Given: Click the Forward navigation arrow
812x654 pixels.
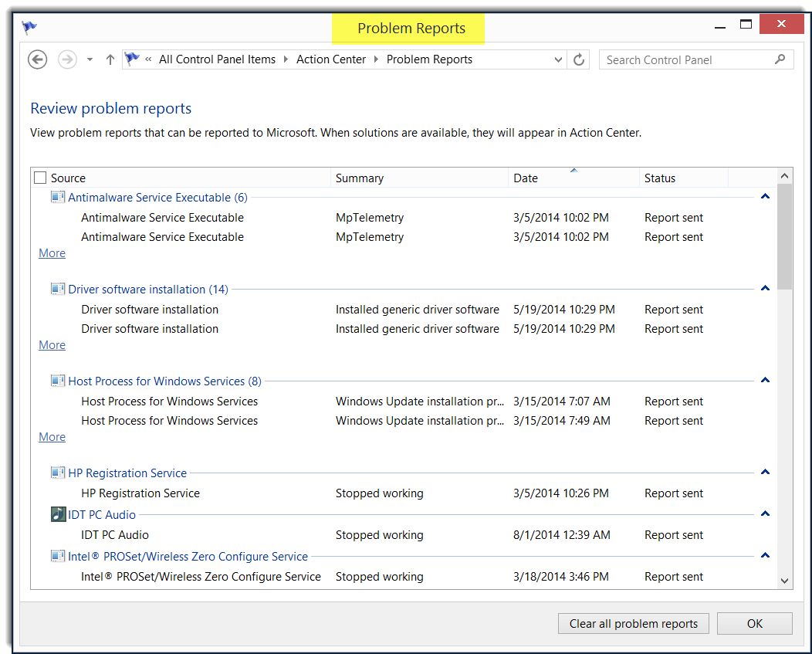Looking at the screenshot, I should coord(66,59).
